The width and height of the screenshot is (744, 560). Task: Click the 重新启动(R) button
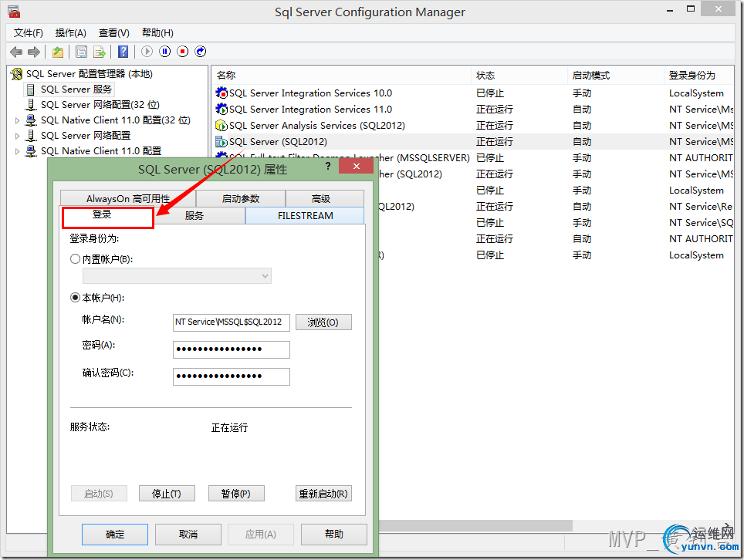(323, 494)
